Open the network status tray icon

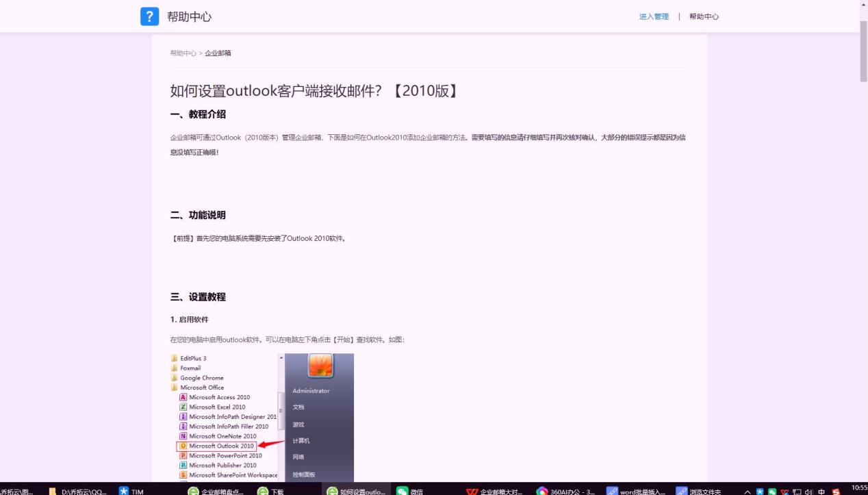point(797,491)
